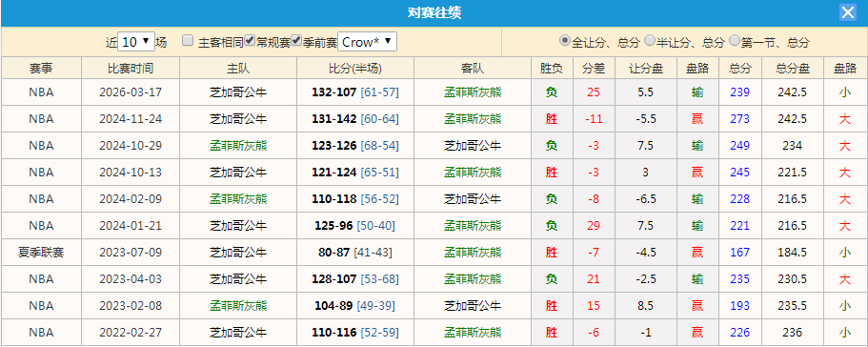Click score 110-116 in 2022-02-27 row
868x347 pixels.
coord(333,332)
